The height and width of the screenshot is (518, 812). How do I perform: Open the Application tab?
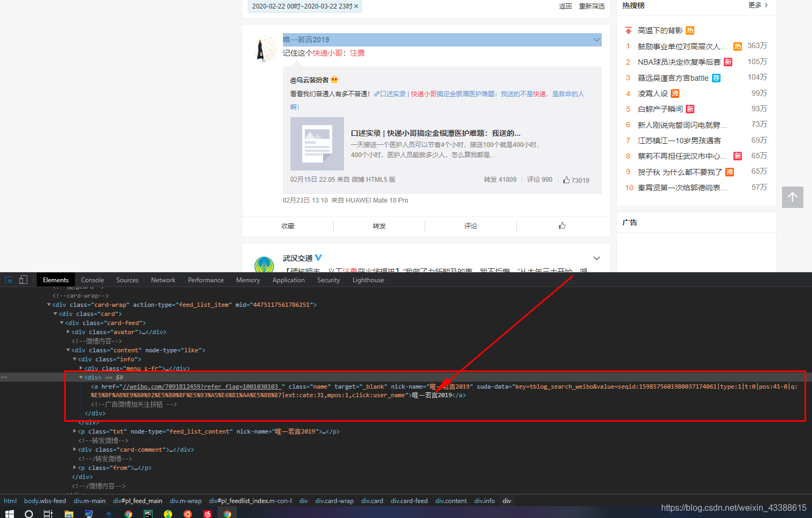[x=288, y=280]
